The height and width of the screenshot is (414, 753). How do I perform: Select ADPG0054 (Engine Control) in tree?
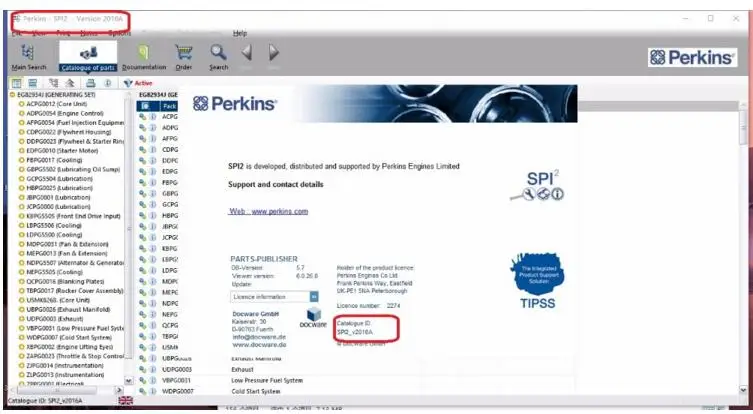click(65, 113)
